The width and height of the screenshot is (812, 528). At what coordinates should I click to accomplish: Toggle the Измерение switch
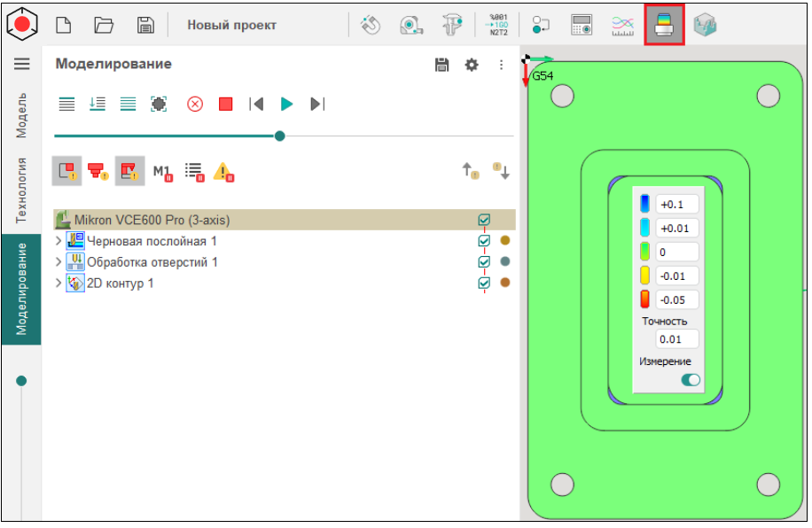pos(690,379)
